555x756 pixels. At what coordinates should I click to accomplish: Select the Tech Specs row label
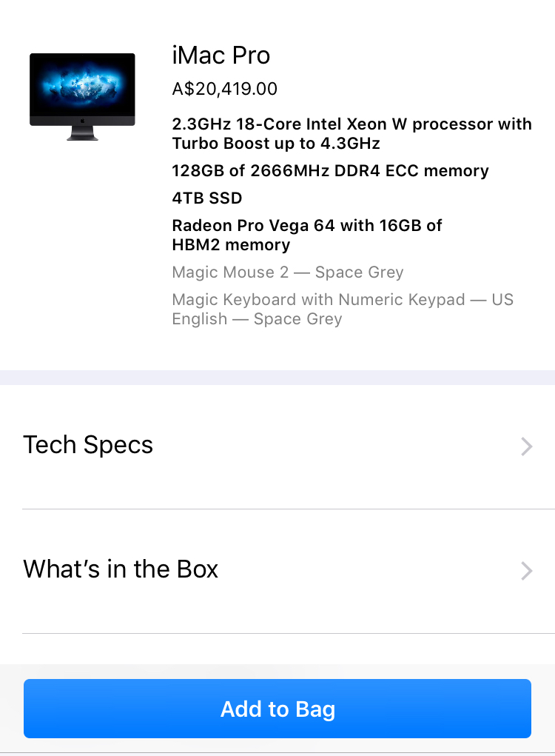pyautogui.click(x=88, y=445)
